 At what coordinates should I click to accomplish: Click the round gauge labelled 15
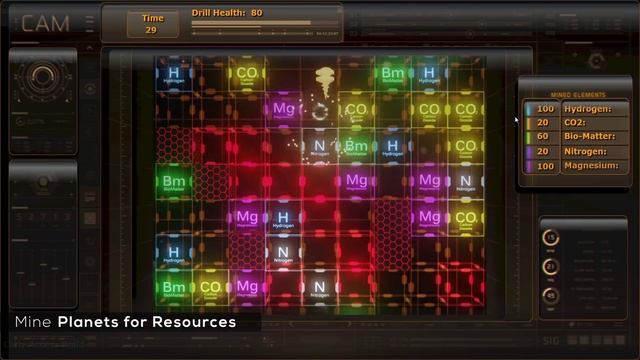click(551, 238)
